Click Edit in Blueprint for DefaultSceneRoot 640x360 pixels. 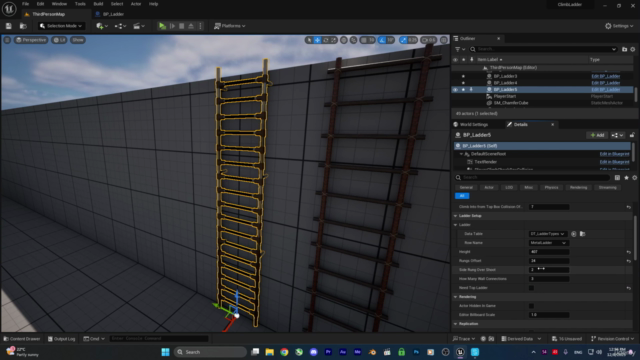click(614, 154)
